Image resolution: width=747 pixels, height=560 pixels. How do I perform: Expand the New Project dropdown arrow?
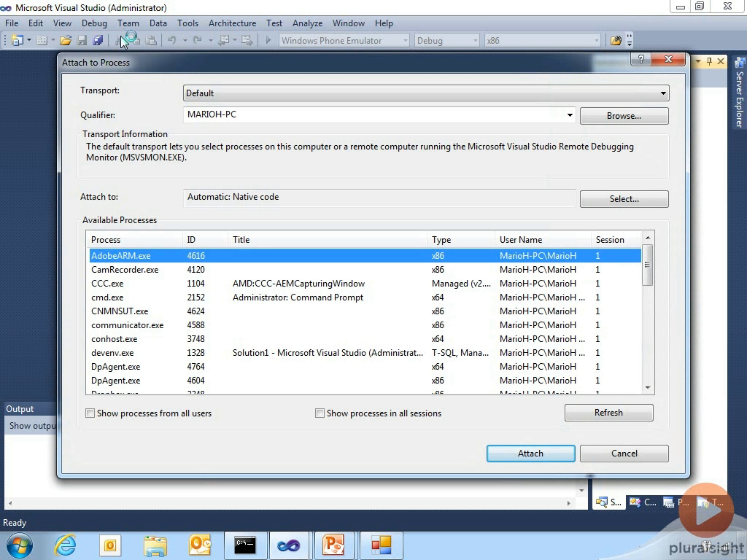click(29, 41)
